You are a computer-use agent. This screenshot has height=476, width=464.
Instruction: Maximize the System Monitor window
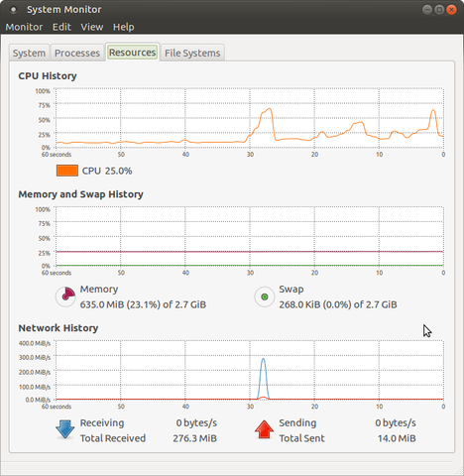click(439, 10)
